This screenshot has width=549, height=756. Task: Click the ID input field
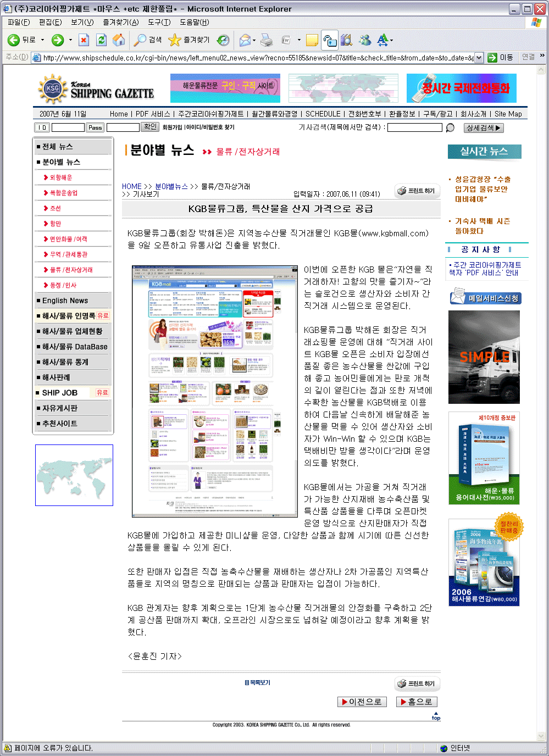(68, 127)
